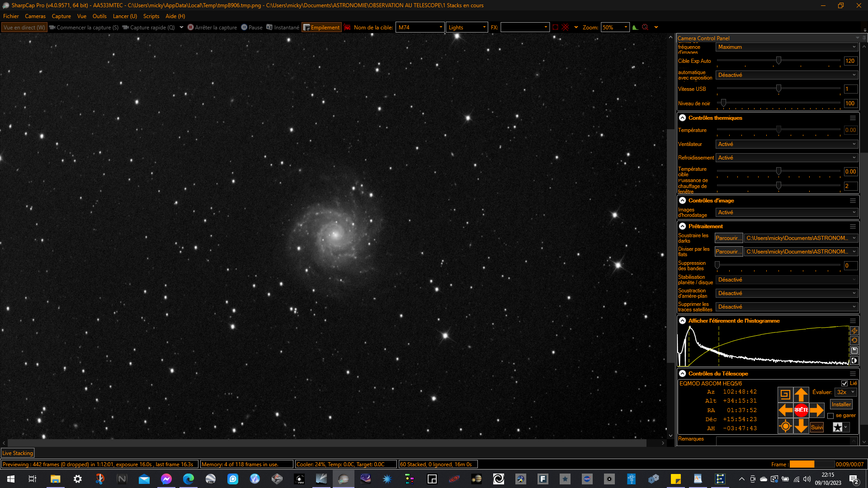Move telescope left with the left arrow
This screenshot has height=488, width=868.
click(786, 410)
